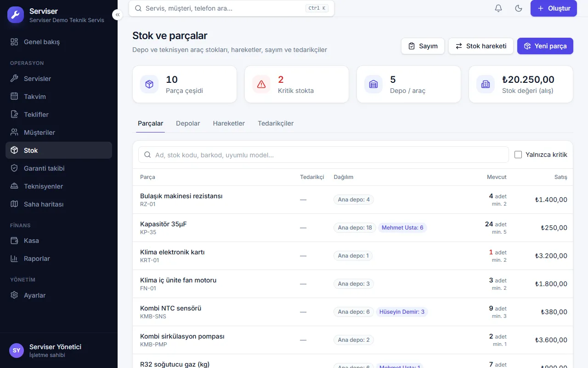The image size is (588, 368).
Task: Open Raporlar in the sidebar
Action: (59, 259)
